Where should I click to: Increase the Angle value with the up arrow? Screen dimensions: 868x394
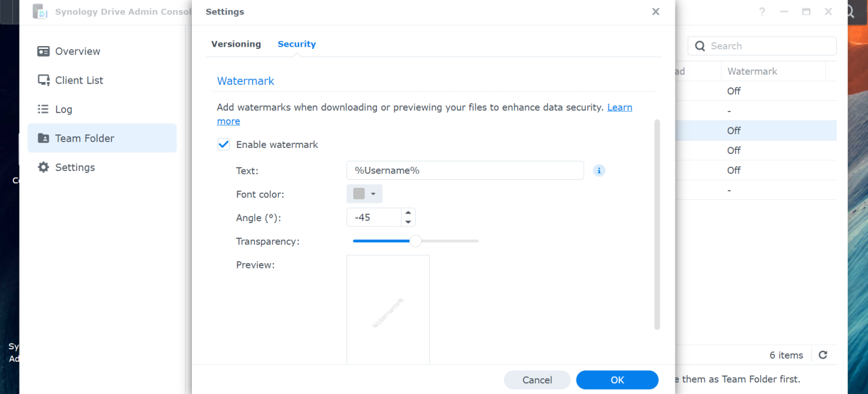(x=408, y=213)
